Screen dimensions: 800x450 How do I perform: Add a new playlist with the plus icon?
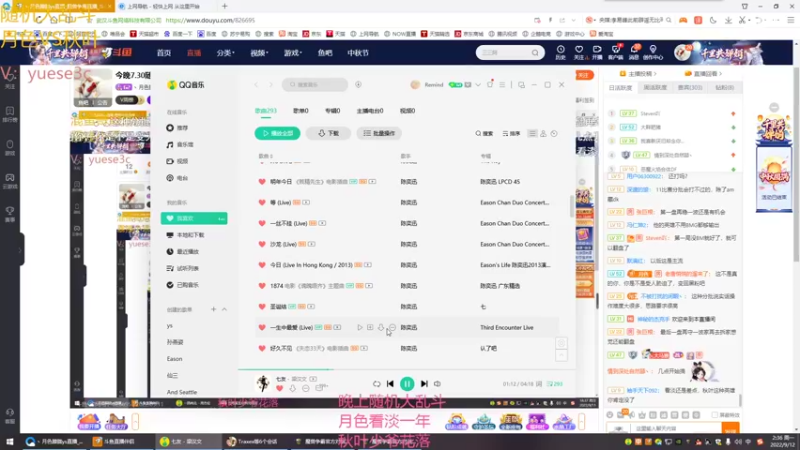point(213,309)
